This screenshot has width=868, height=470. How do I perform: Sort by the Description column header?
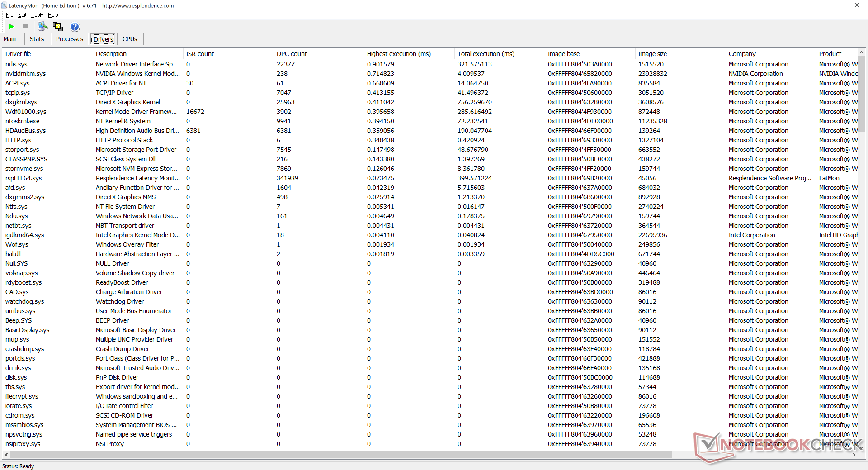click(138, 54)
